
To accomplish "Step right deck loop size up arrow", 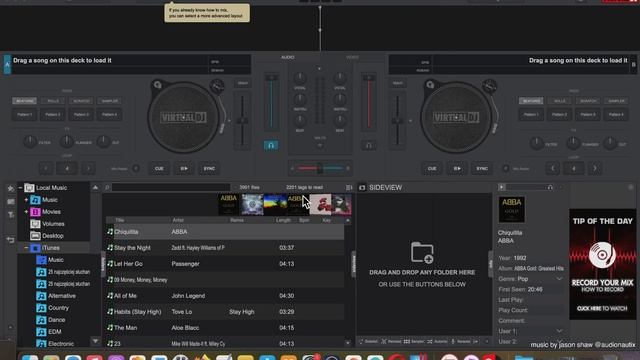I will coord(595,168).
